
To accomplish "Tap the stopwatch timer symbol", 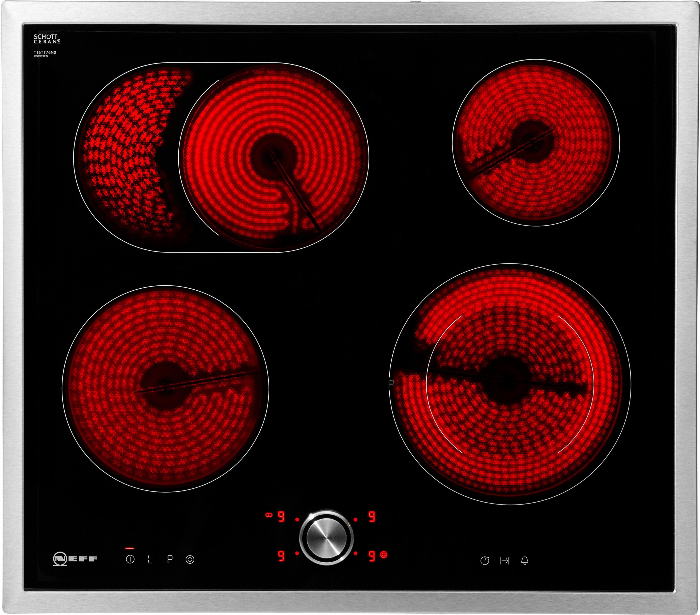I will coord(485,560).
